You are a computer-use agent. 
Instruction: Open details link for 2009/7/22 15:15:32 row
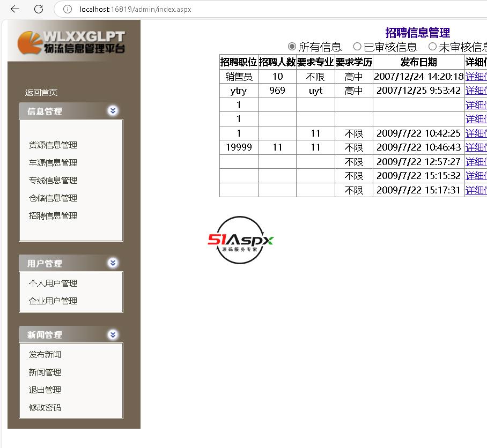tap(476, 176)
